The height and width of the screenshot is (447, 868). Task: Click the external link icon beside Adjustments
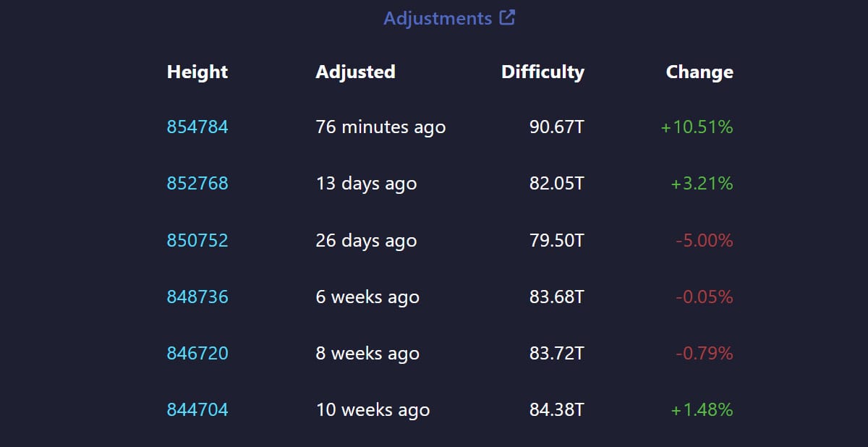pos(508,18)
